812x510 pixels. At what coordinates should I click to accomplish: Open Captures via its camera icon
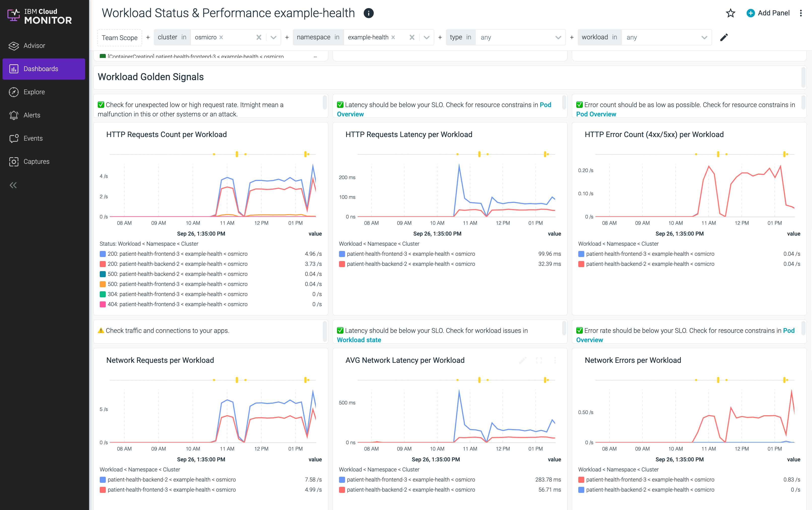(x=14, y=161)
